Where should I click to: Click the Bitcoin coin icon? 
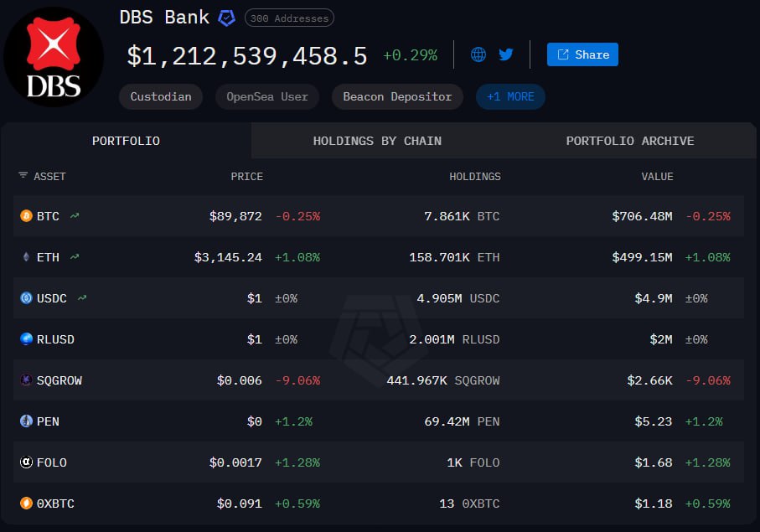click(26, 216)
